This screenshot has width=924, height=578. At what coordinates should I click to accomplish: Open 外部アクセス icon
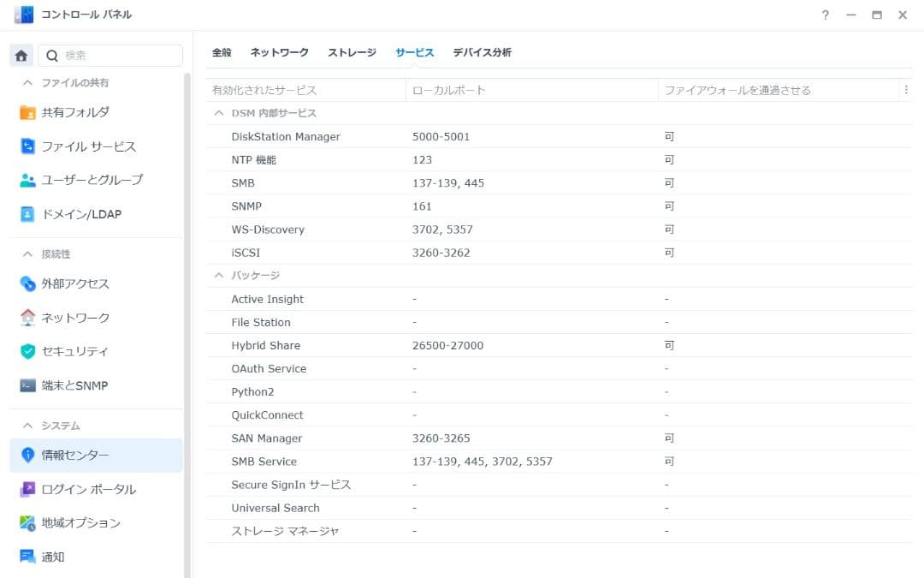click(x=27, y=283)
